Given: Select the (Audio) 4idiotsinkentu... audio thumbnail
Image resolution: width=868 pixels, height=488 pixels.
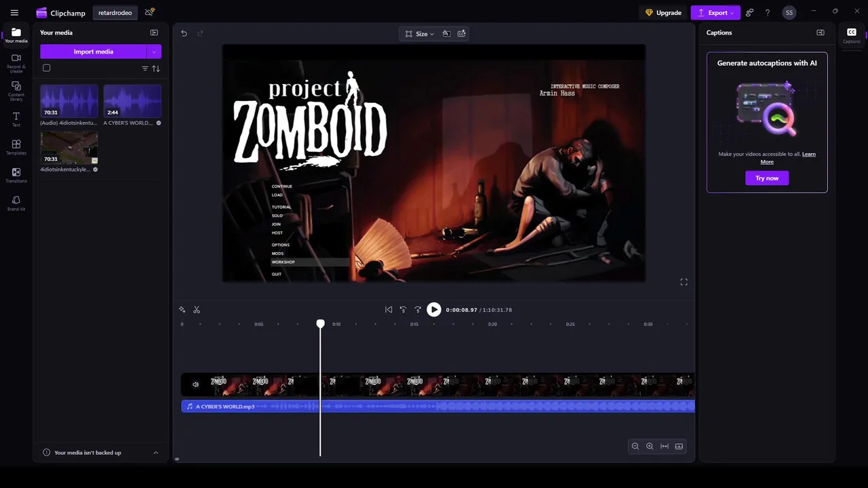Looking at the screenshot, I should [x=69, y=101].
